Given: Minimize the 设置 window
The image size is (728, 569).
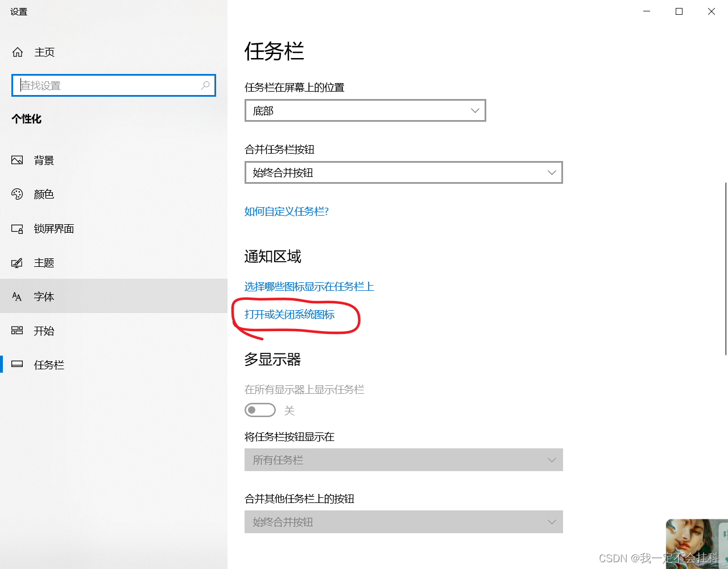Looking at the screenshot, I should 647,11.
